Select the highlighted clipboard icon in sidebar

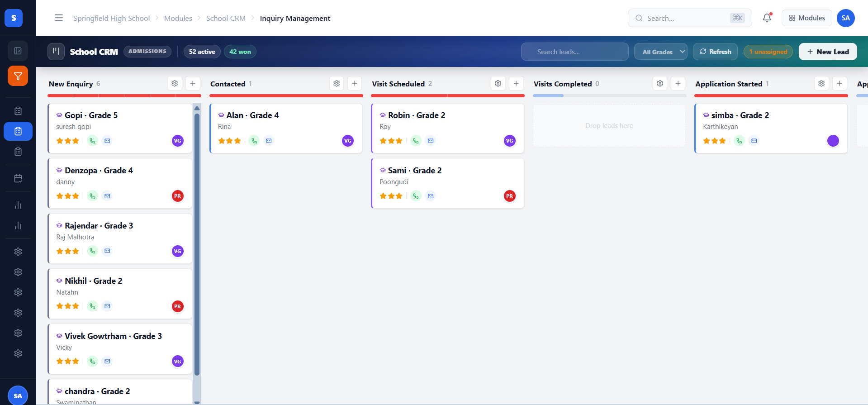18,131
